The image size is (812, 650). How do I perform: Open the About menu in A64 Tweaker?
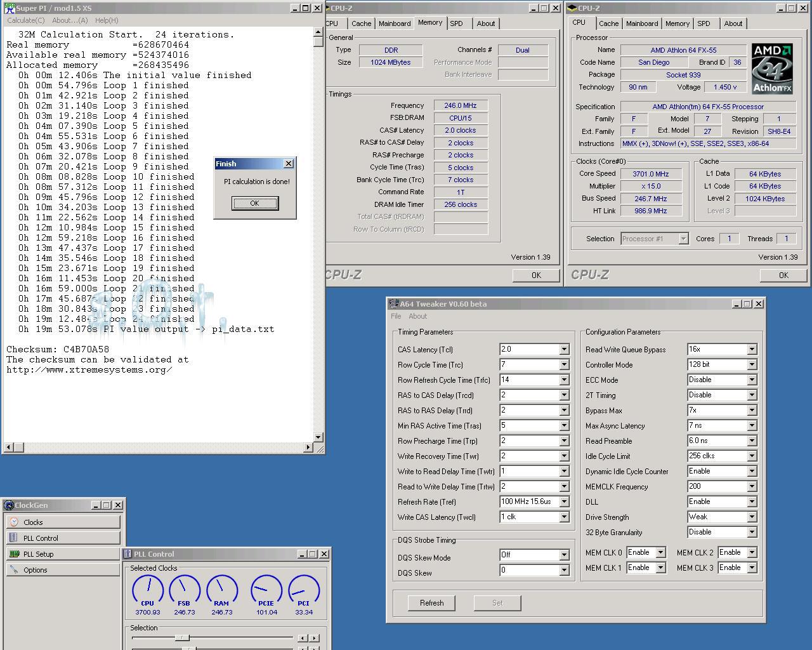pyautogui.click(x=417, y=316)
